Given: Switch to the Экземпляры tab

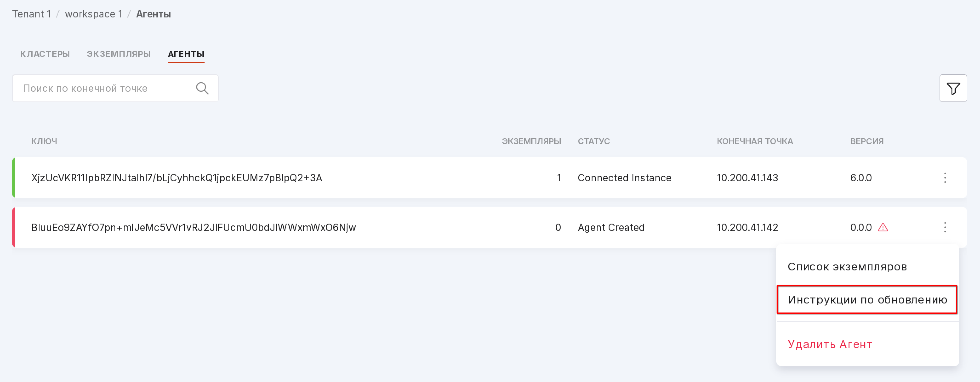Looking at the screenshot, I should pyautogui.click(x=119, y=54).
